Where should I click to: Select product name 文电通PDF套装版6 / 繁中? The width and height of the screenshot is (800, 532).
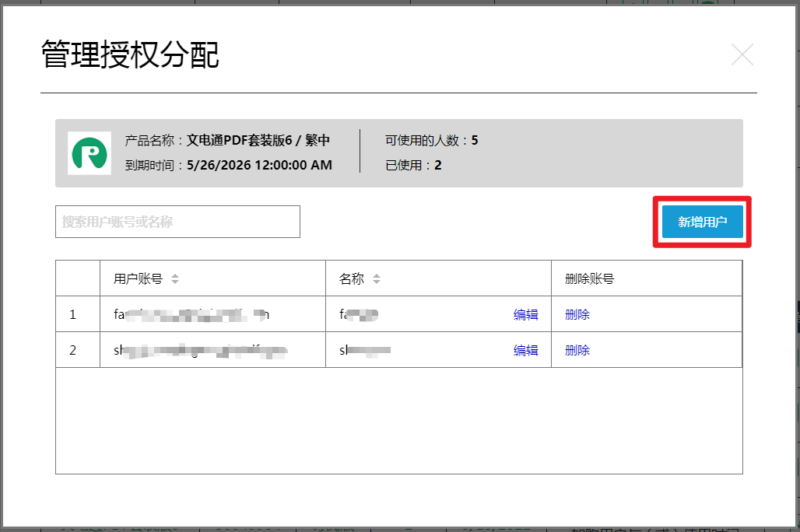click(258, 140)
